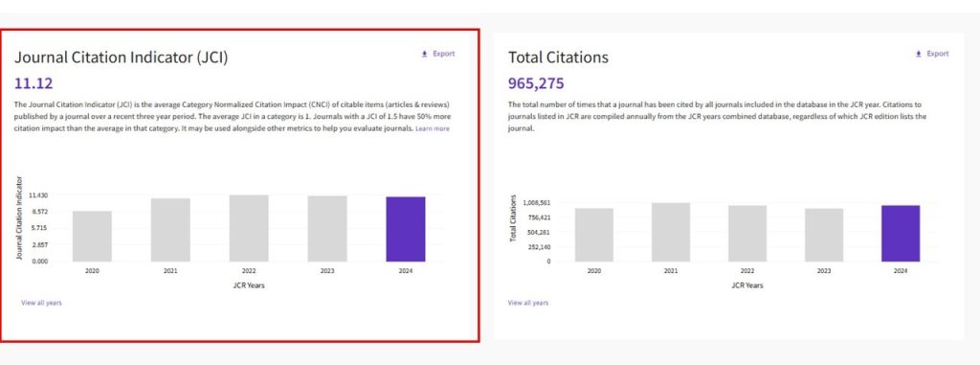Click the 11.430 axis label in JCI chart

pyautogui.click(x=38, y=196)
